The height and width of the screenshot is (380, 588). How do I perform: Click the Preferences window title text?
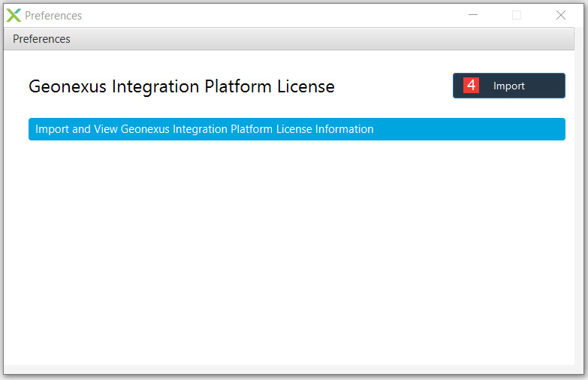pyautogui.click(x=53, y=16)
